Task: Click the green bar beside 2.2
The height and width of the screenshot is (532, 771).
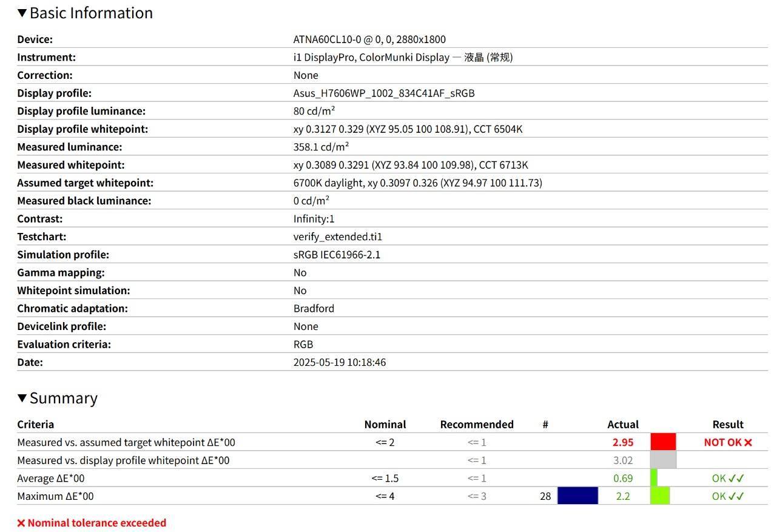Action: click(660, 496)
